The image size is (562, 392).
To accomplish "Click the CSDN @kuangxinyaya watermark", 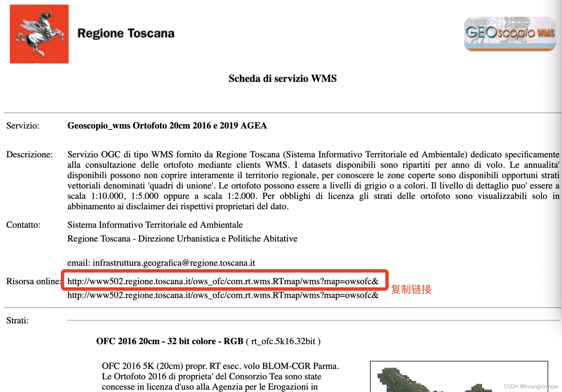I will 530,386.
